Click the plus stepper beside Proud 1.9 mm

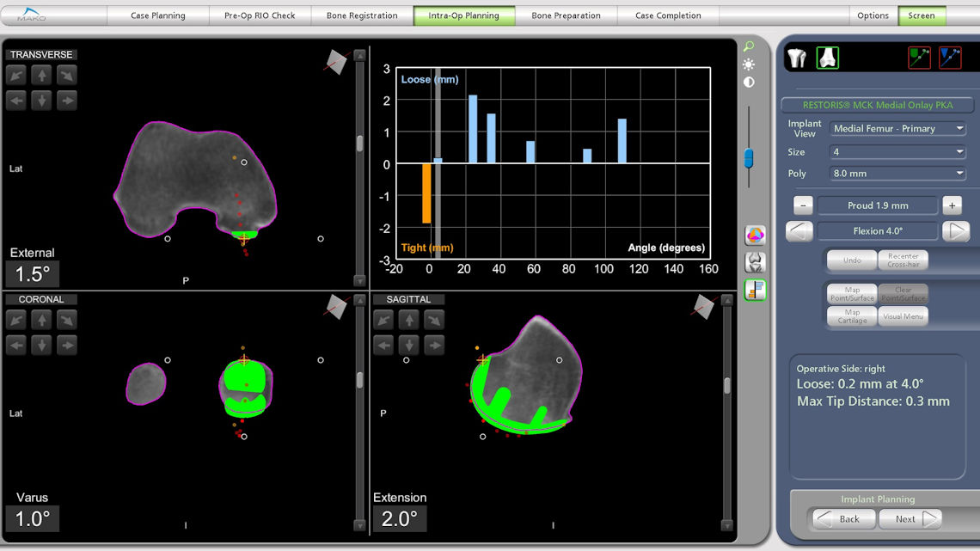coord(952,205)
